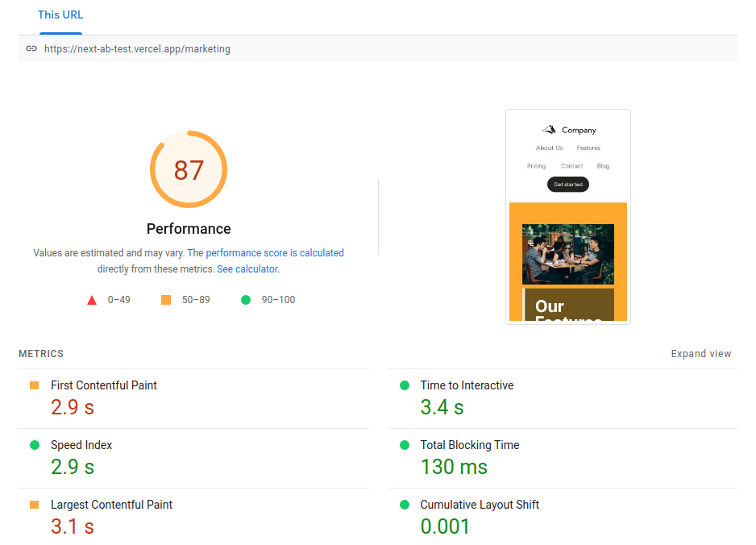Click the 3.4 s Time to Interactive value

(x=442, y=408)
